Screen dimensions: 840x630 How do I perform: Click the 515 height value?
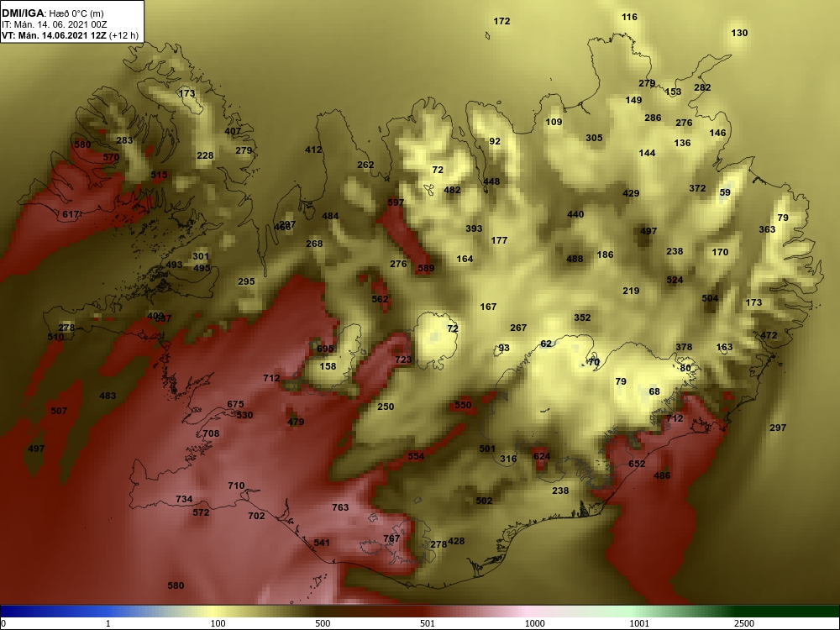coord(159,175)
